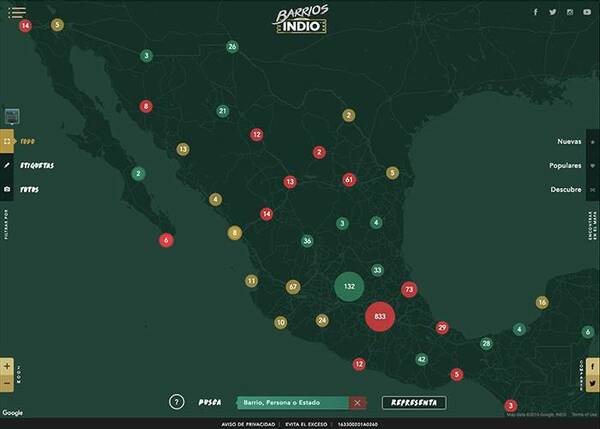Open the red 6 cluster marker
The width and height of the screenshot is (600, 429).
pos(166,240)
